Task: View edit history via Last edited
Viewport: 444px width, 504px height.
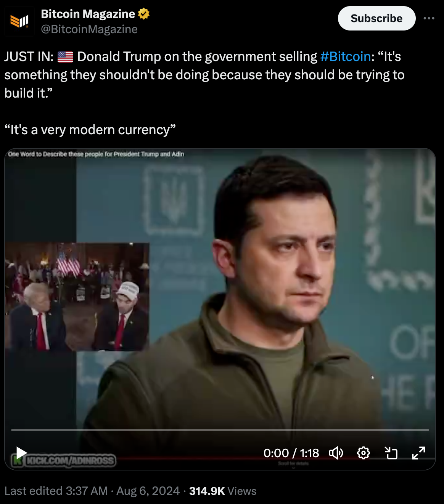Action: [x=56, y=491]
